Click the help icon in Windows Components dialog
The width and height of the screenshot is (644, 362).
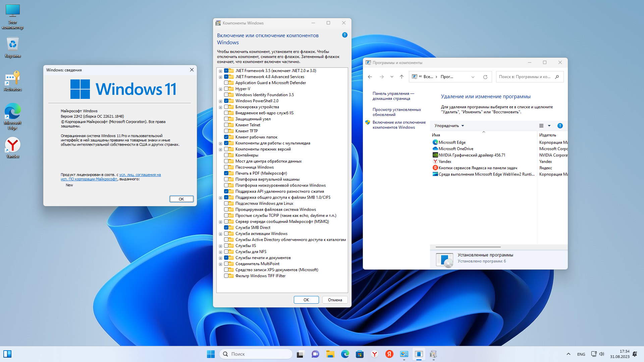click(x=344, y=35)
